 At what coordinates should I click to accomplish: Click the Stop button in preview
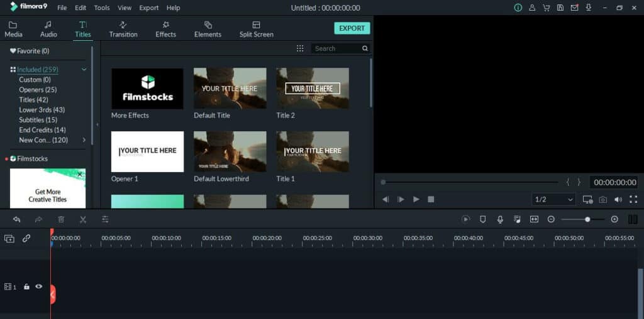pos(431,199)
